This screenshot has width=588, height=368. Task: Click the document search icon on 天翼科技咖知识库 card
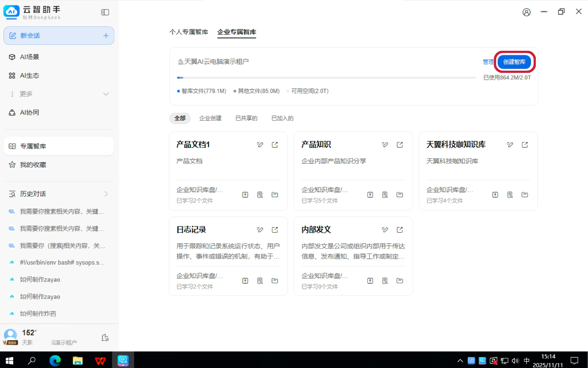510,195
